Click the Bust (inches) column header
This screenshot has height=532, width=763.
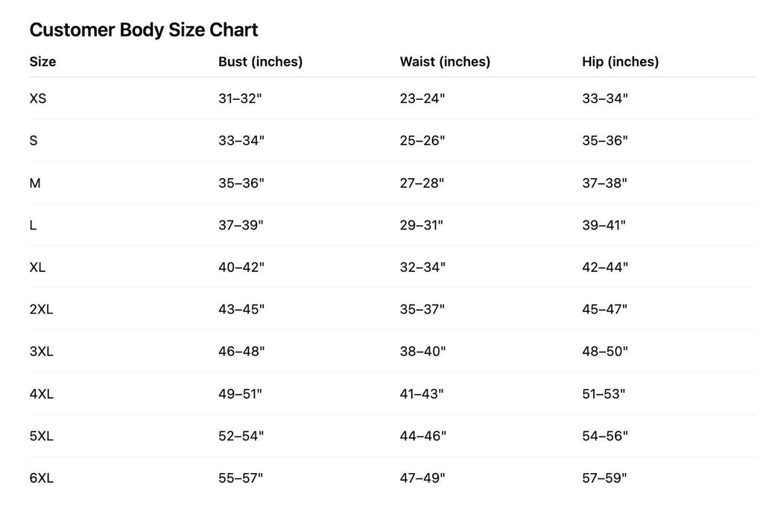click(x=260, y=62)
